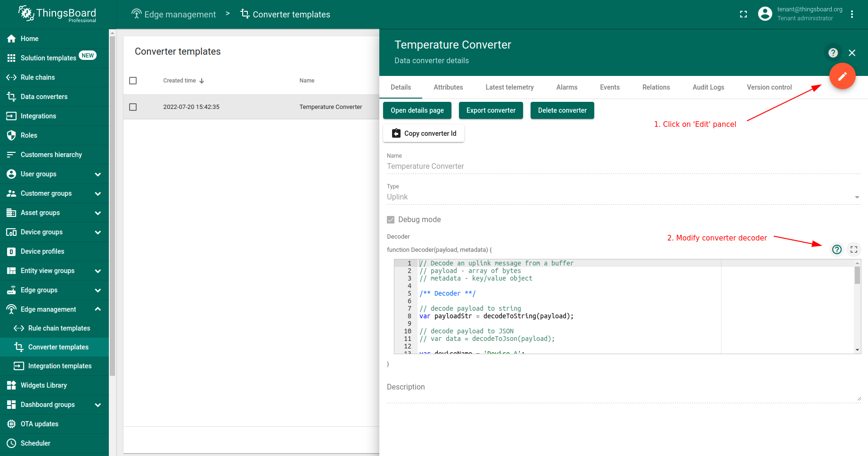Open Solution templates grid icon
The image size is (868, 456).
point(11,58)
